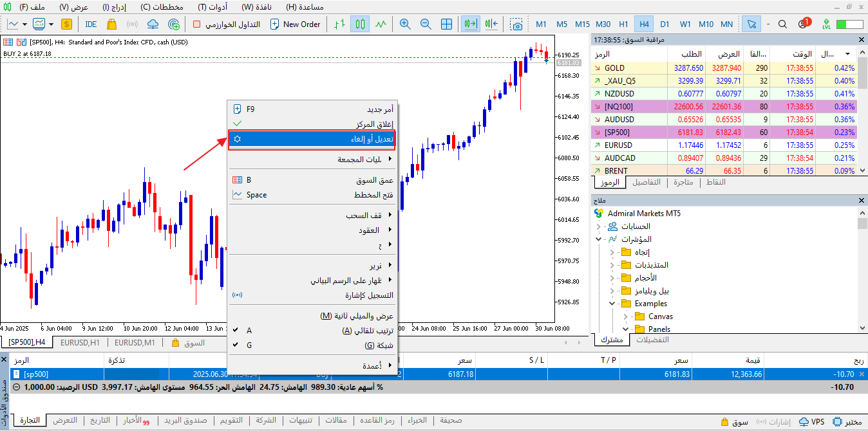Select the MN monthly timeframe button
Screen dimensions: 868x431
pyautogui.click(x=726, y=24)
